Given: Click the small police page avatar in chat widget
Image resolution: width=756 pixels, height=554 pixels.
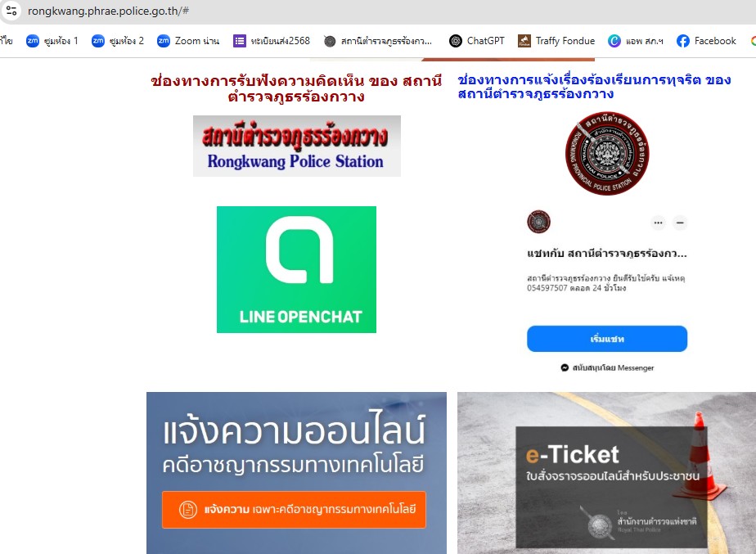Looking at the screenshot, I should click(538, 222).
